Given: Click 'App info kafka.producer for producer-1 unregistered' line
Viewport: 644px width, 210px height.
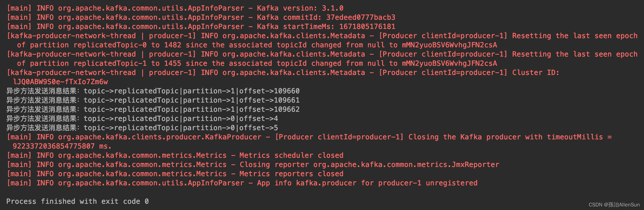Looking at the screenshot, I should [242, 183].
